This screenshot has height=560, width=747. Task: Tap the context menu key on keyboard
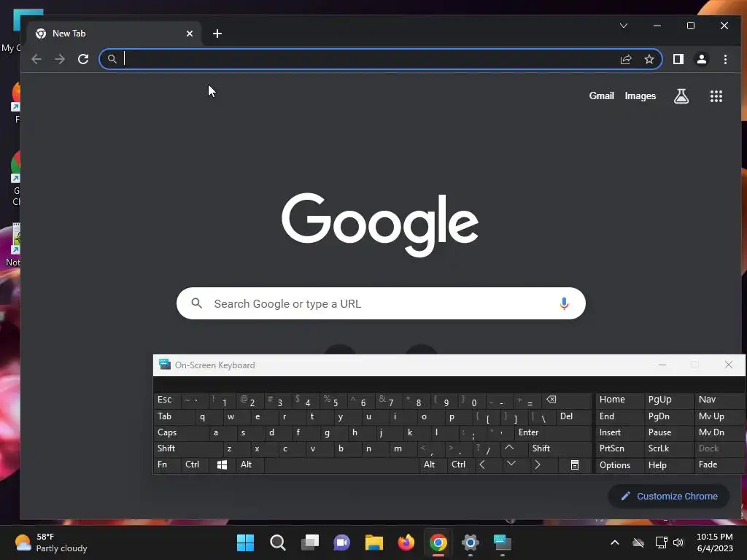tap(575, 464)
